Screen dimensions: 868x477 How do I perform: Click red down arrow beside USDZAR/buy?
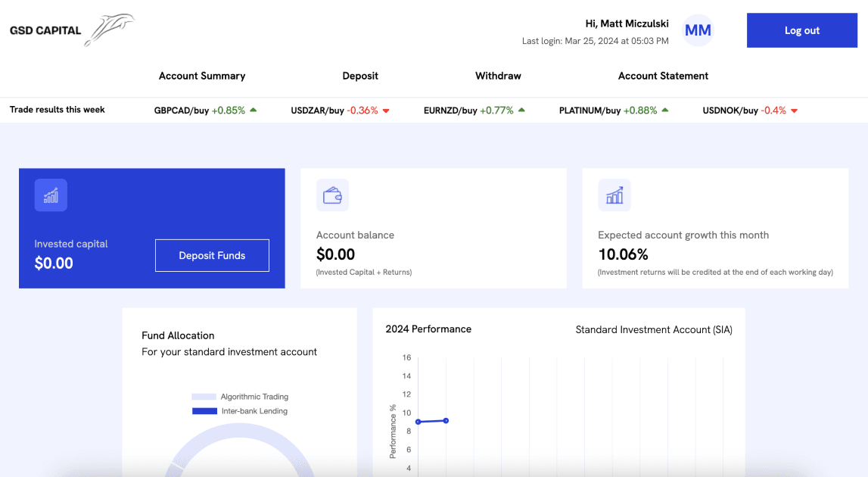[386, 111]
